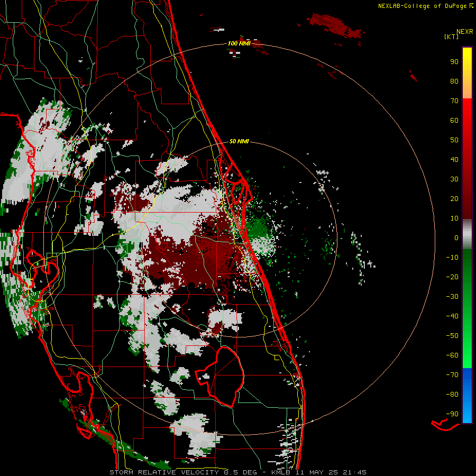Click the blue bottom segment of color bar
The height and width of the screenshot is (476, 476).
(x=467, y=396)
